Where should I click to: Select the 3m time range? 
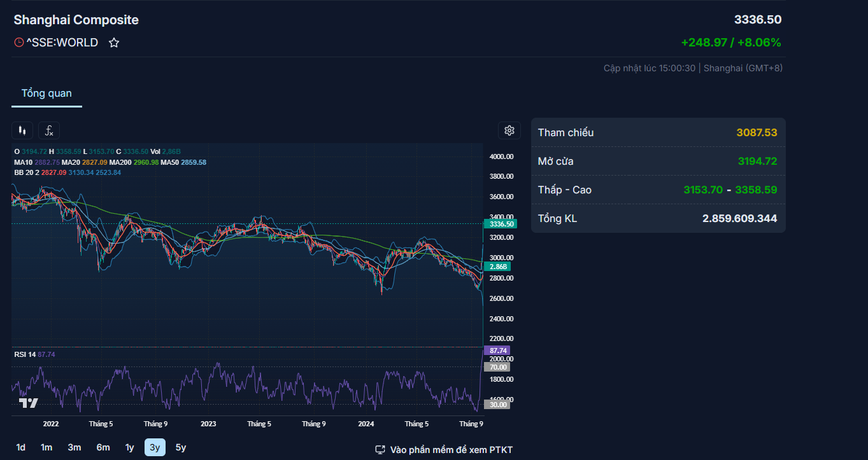[x=75, y=447]
